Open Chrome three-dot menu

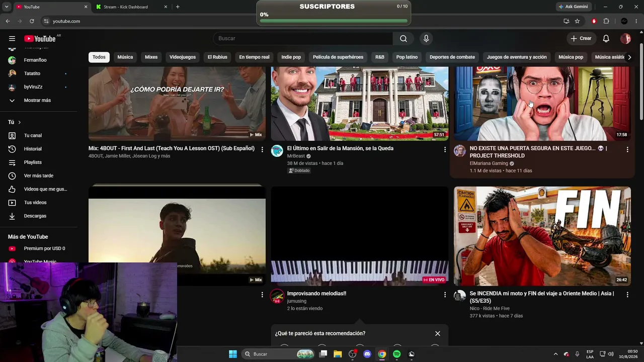(636, 21)
